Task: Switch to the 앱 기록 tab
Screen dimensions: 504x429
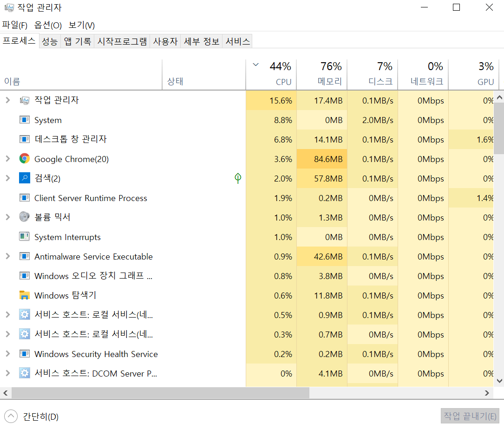Action: pos(78,41)
